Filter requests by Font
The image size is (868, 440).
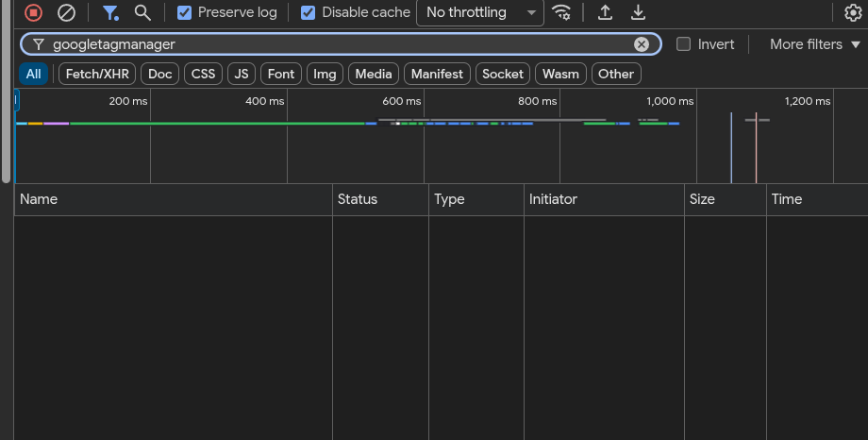tap(281, 74)
